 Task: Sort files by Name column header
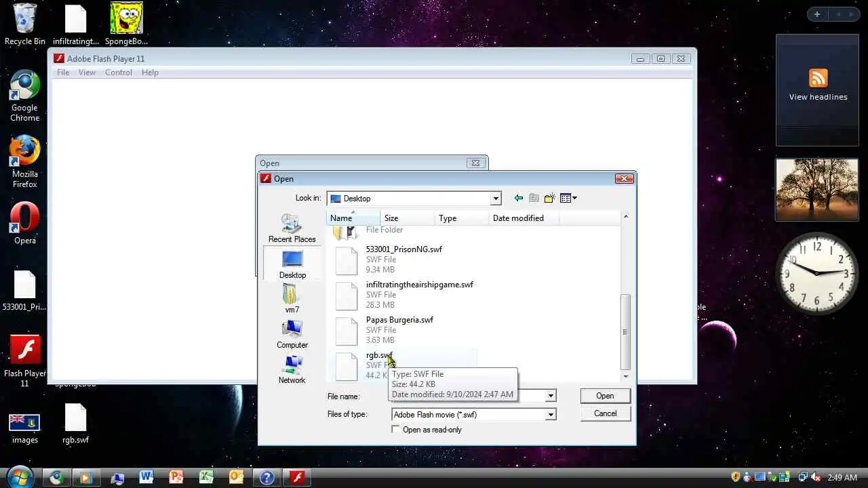coord(353,218)
